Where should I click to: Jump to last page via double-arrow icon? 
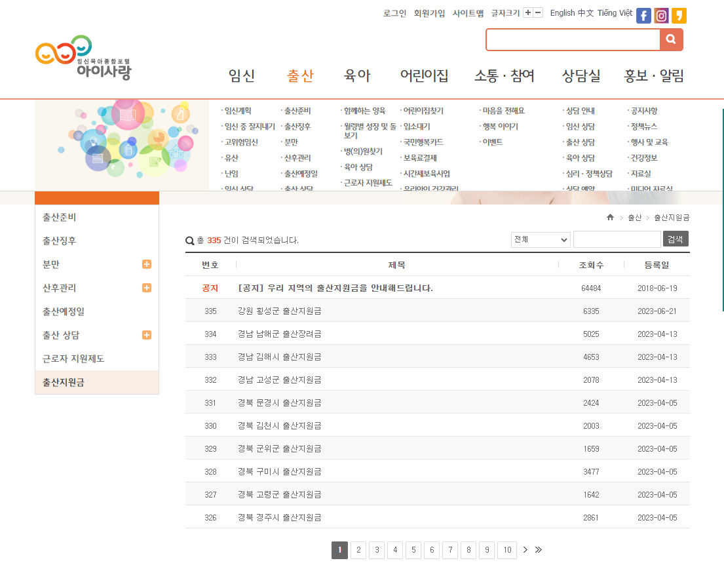click(539, 550)
